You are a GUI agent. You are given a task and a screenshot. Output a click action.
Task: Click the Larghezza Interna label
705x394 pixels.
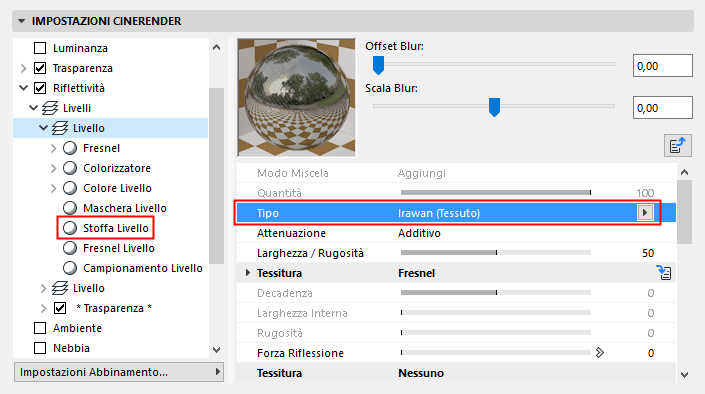(x=302, y=313)
